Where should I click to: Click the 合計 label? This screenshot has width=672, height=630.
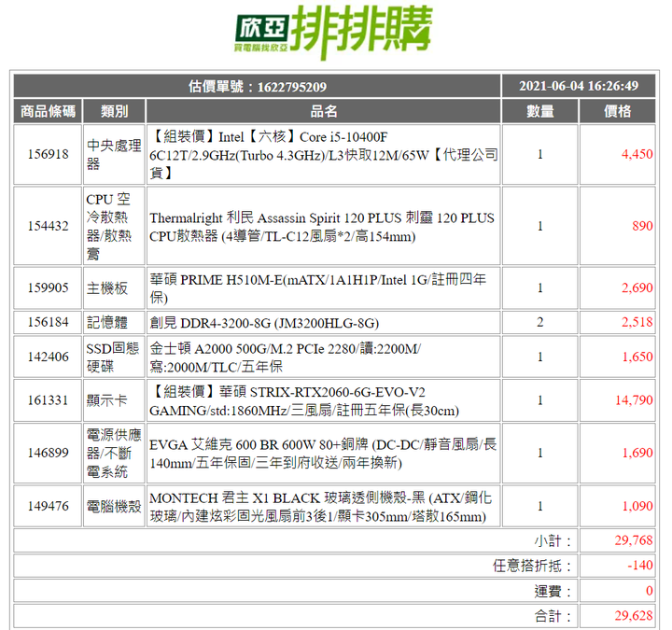point(553,616)
